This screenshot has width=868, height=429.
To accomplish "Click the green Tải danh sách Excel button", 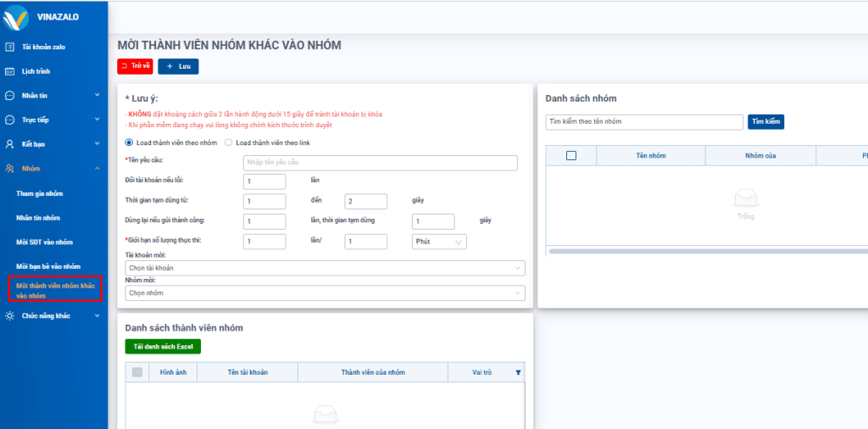I will pyautogui.click(x=163, y=347).
